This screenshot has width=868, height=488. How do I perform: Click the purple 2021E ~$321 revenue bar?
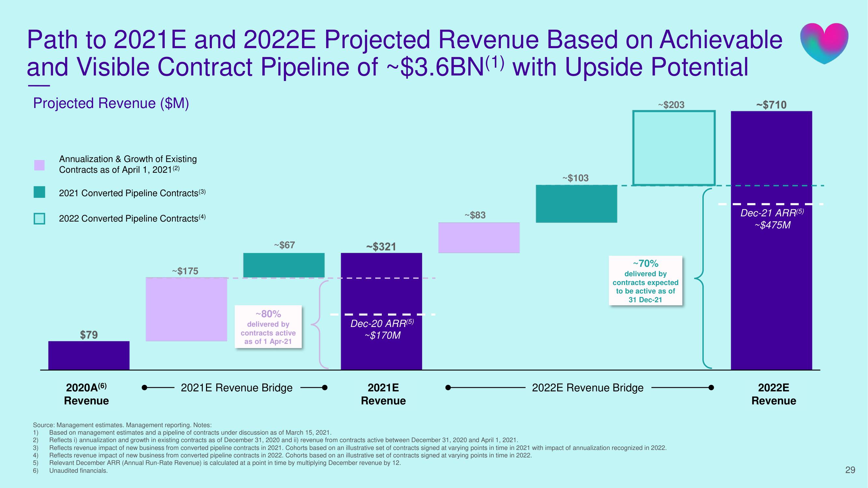[x=381, y=311]
